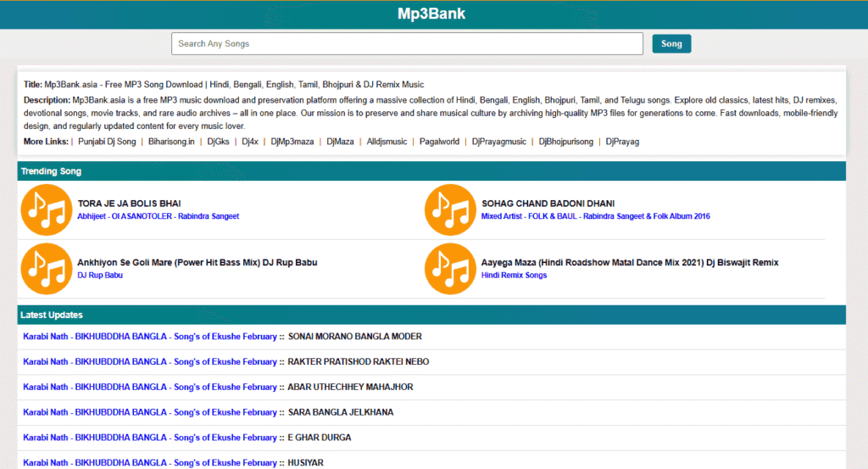Open the Punjabi Dj Song link
The height and width of the screenshot is (469, 868).
click(107, 142)
